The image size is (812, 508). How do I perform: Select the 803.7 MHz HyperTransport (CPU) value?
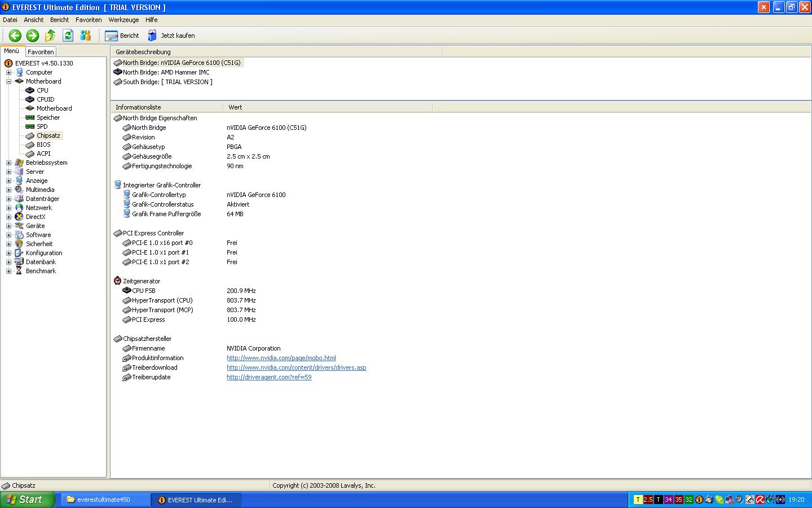point(241,300)
